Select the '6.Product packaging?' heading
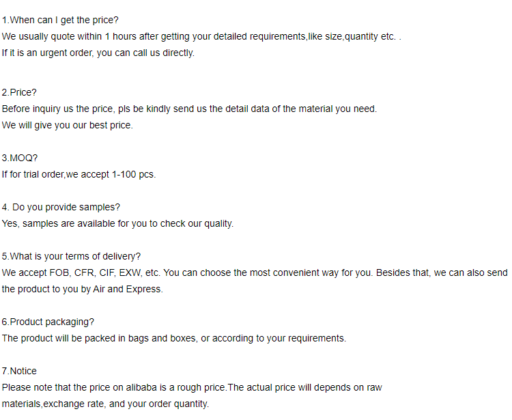 tap(48, 322)
